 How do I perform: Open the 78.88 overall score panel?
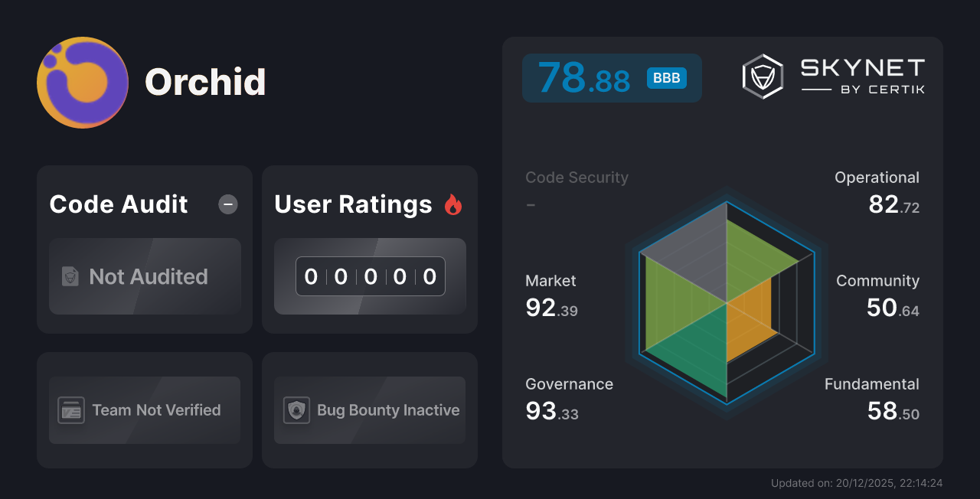point(612,77)
